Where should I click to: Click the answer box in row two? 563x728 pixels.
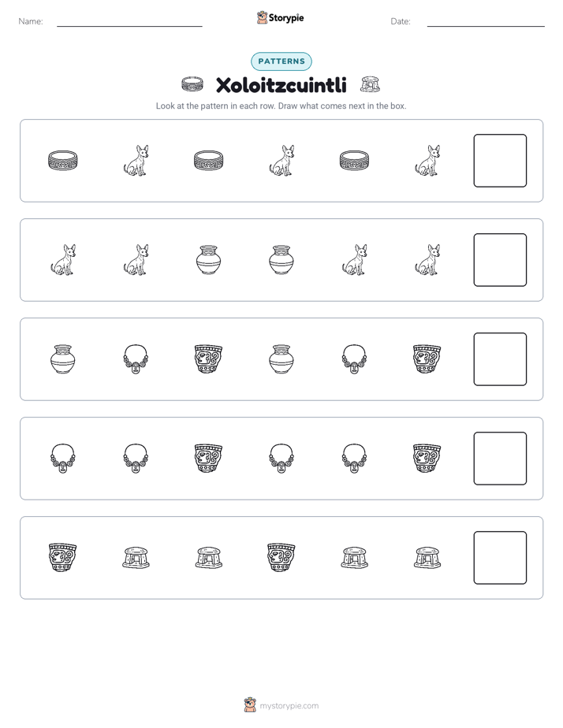500,260
